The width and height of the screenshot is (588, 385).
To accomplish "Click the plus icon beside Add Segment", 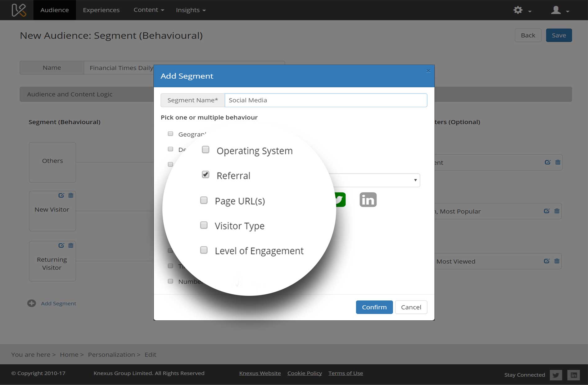I will pos(31,303).
